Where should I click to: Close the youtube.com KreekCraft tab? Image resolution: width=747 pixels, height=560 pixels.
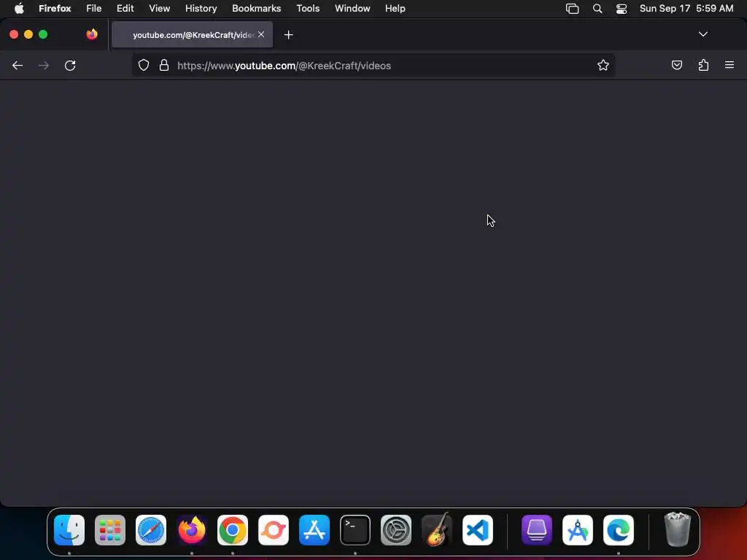click(x=261, y=34)
